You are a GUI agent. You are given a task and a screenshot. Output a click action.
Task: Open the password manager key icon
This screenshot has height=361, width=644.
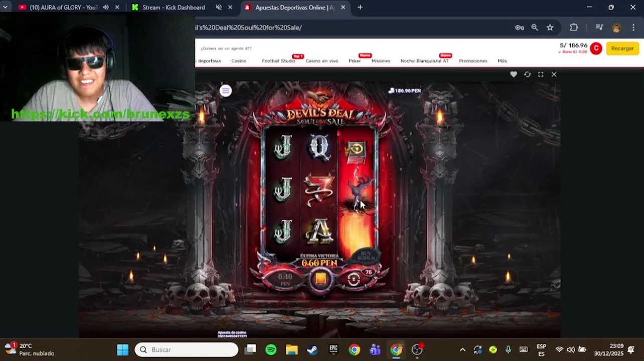coord(520,28)
